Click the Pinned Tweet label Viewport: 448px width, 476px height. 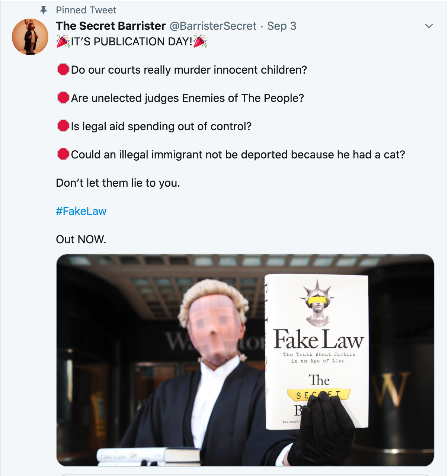coord(86,10)
